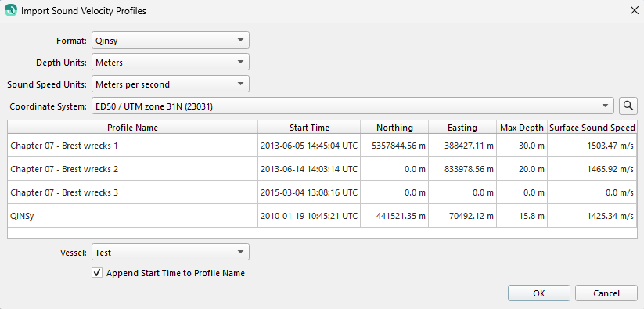Close the Import Sound Velocity Profiles dialog
This screenshot has width=644, height=309.
pos(634,11)
